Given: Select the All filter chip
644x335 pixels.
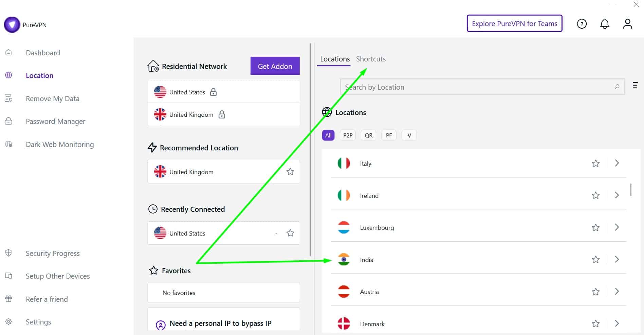Looking at the screenshot, I should click(328, 135).
